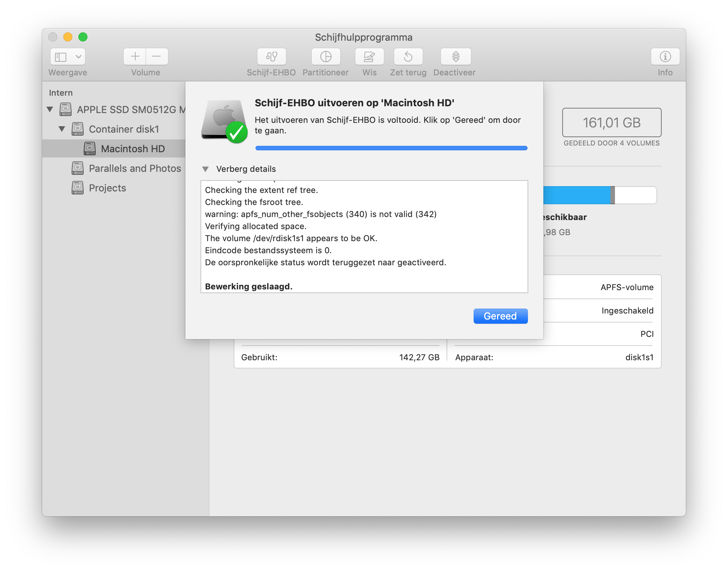Collapse the APPLE SSD disk tree
The image size is (728, 572).
pyautogui.click(x=50, y=109)
